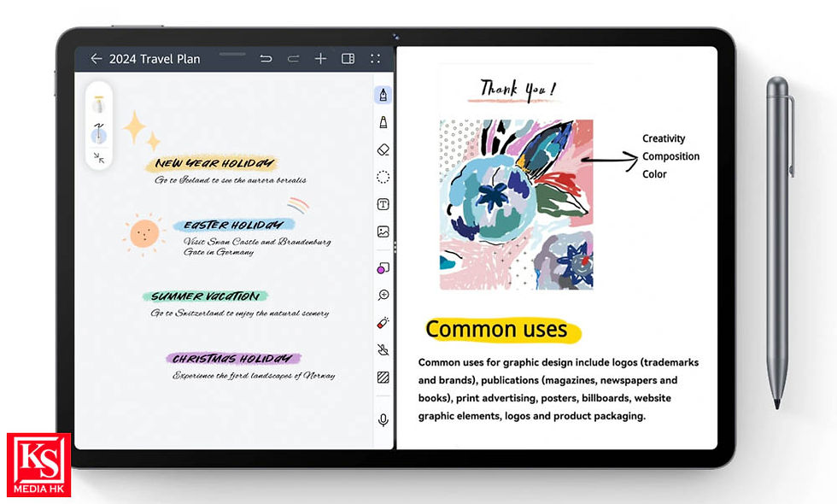Select the eraser tool
The image size is (837, 504).
pos(383,149)
